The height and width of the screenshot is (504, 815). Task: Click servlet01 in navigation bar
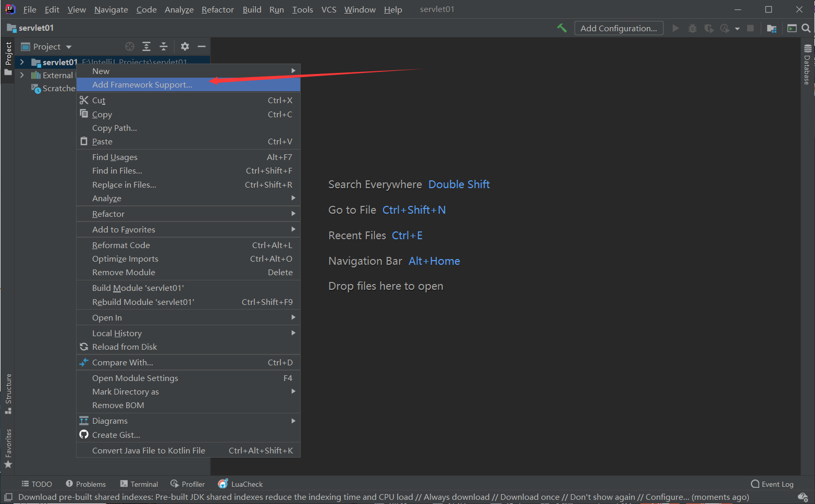(30, 28)
